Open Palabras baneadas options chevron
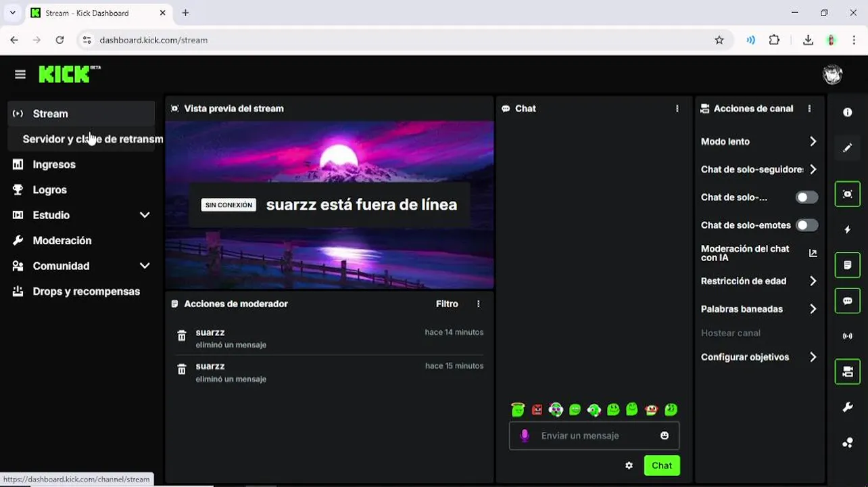The image size is (868, 487). (813, 309)
